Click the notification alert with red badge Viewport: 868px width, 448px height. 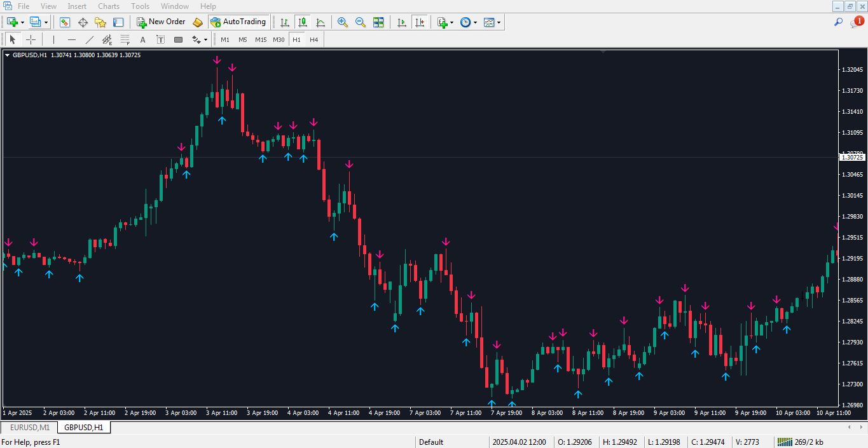(857, 22)
